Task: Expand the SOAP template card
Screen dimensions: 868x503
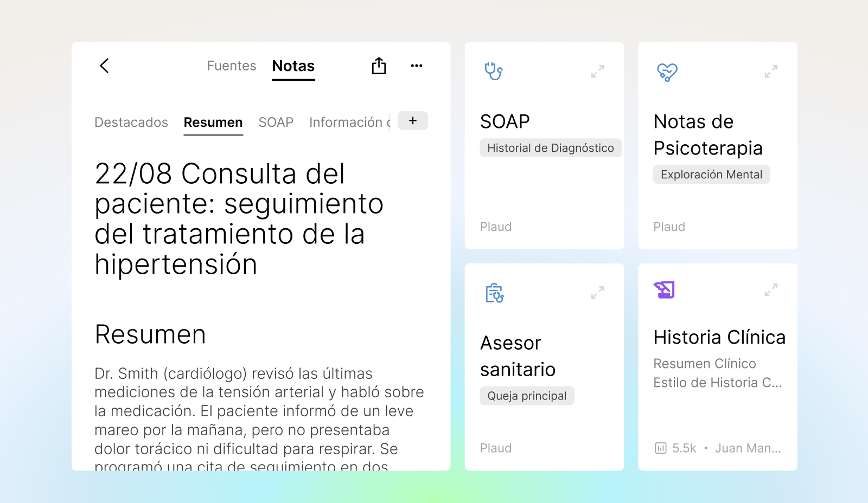Action: tap(597, 72)
